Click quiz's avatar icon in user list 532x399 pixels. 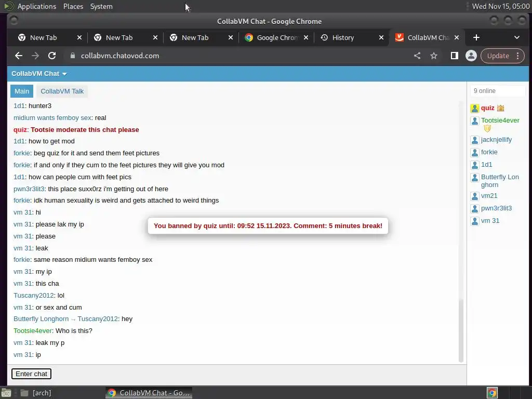(475, 108)
